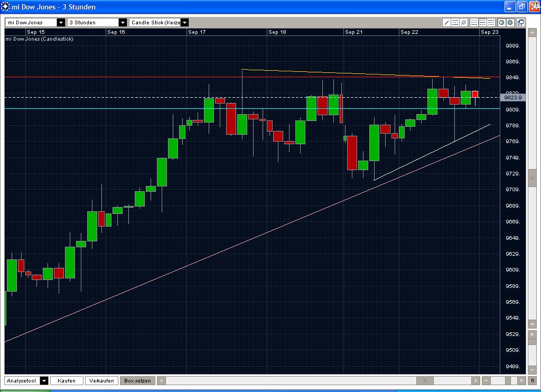
Task: Click the third grid-lines toolbar icon
Action: [x=490, y=22]
